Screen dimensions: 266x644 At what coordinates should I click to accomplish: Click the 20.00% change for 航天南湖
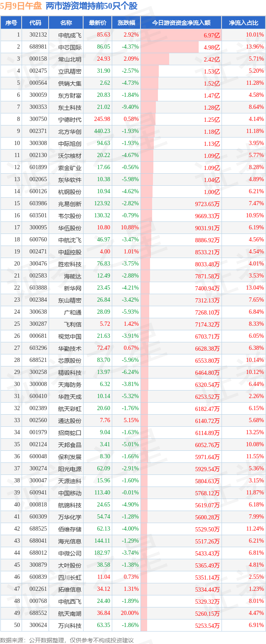pos(130,613)
